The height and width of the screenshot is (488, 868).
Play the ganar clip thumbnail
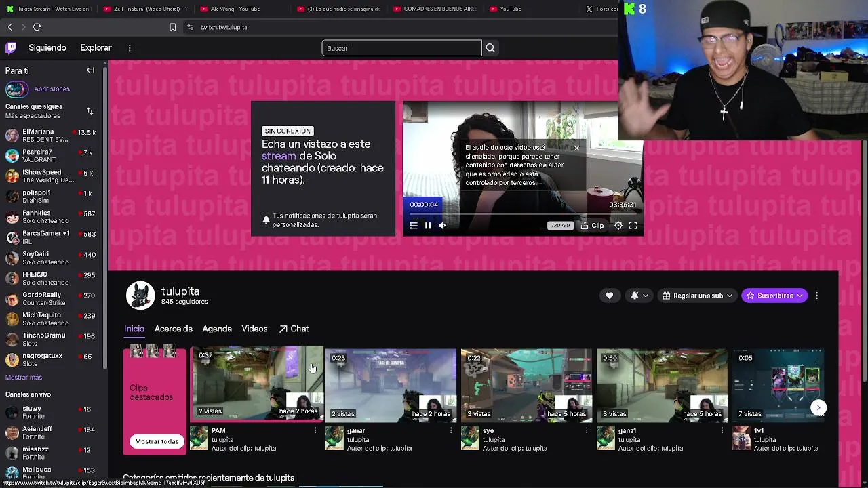(391, 386)
